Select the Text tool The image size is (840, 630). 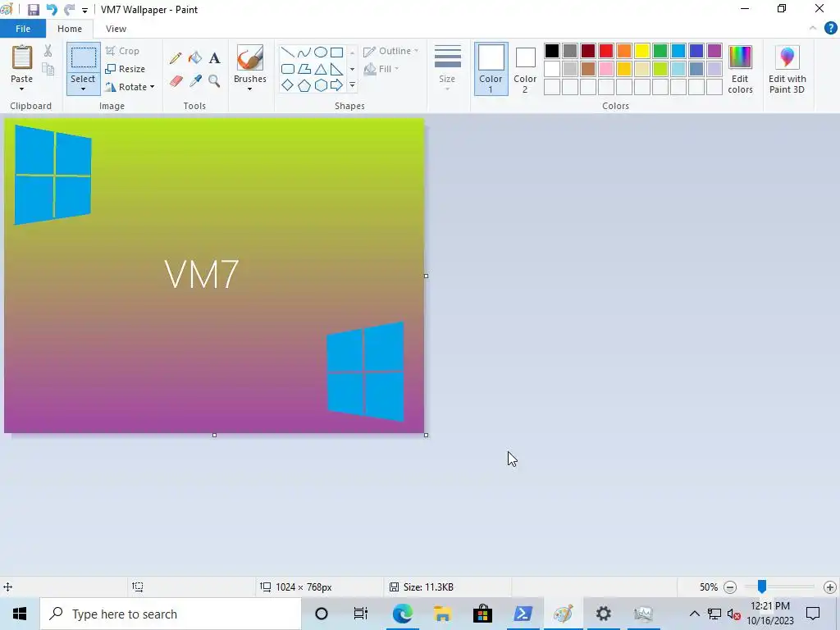pos(214,58)
